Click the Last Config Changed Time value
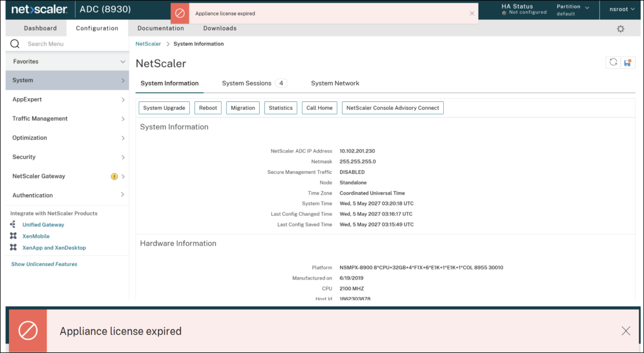Screen dimensions: 644x353 pos(377,214)
